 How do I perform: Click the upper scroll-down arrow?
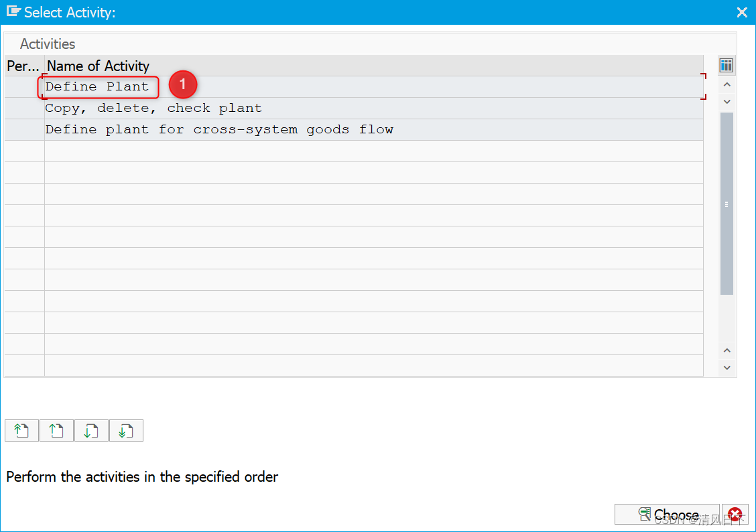pyautogui.click(x=727, y=102)
